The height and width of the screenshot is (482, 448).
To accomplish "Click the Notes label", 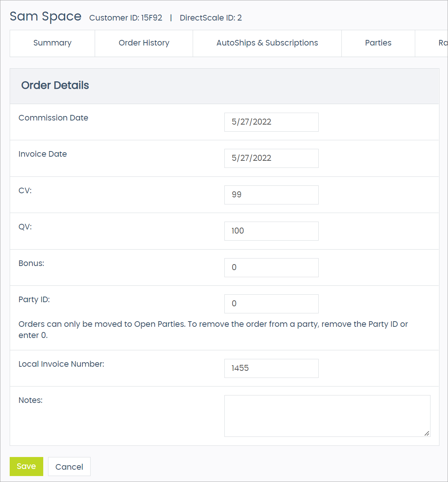I will (x=31, y=400).
